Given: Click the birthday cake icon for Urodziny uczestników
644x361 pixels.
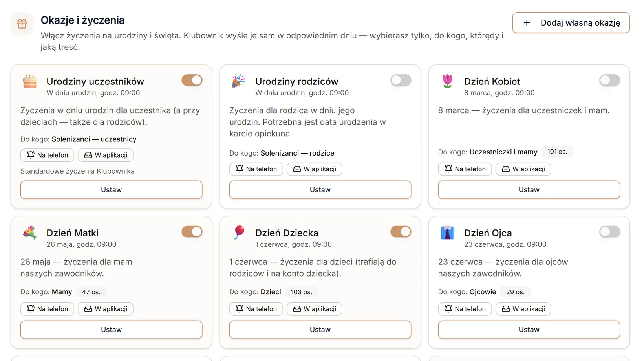Looking at the screenshot, I should 30,81.
